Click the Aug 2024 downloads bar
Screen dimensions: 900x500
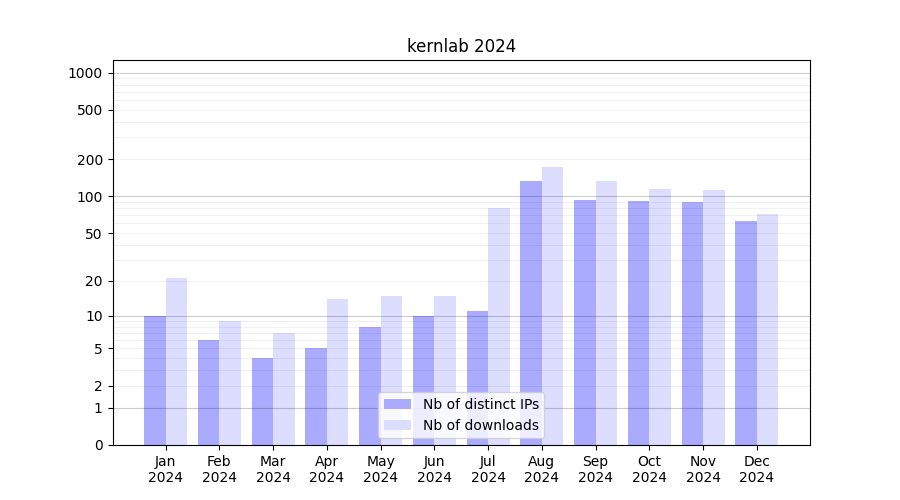tap(552, 300)
